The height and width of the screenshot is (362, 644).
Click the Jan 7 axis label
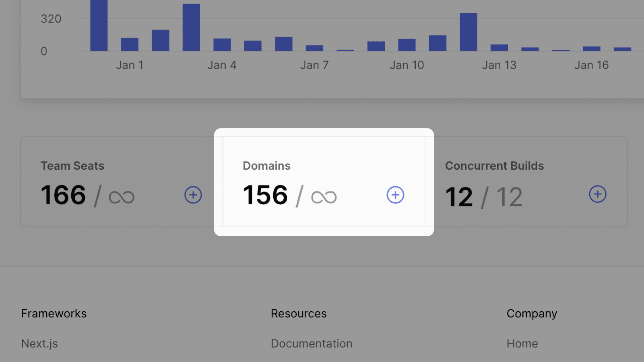(x=314, y=65)
